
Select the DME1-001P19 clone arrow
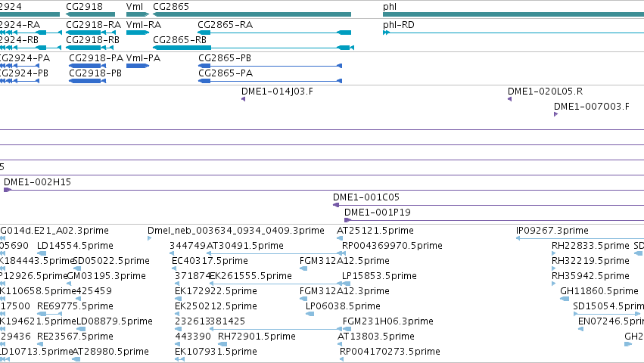348,220
